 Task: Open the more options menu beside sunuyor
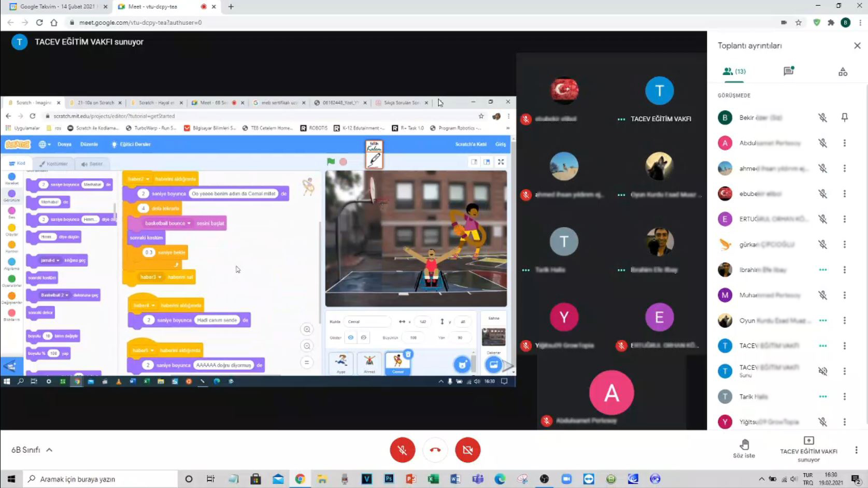(856, 450)
